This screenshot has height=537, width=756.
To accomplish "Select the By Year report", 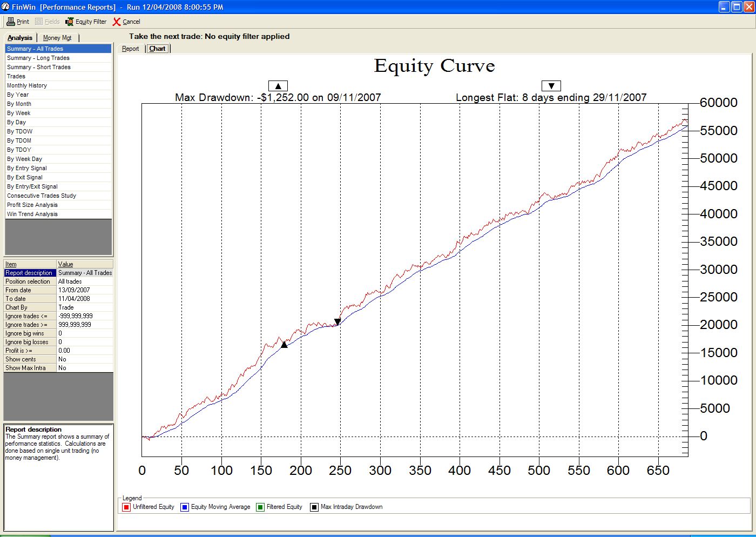I will 58,95.
